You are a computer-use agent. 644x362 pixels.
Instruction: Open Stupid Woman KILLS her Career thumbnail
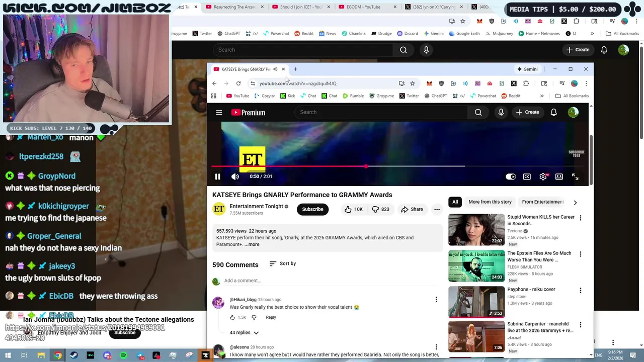point(476,230)
